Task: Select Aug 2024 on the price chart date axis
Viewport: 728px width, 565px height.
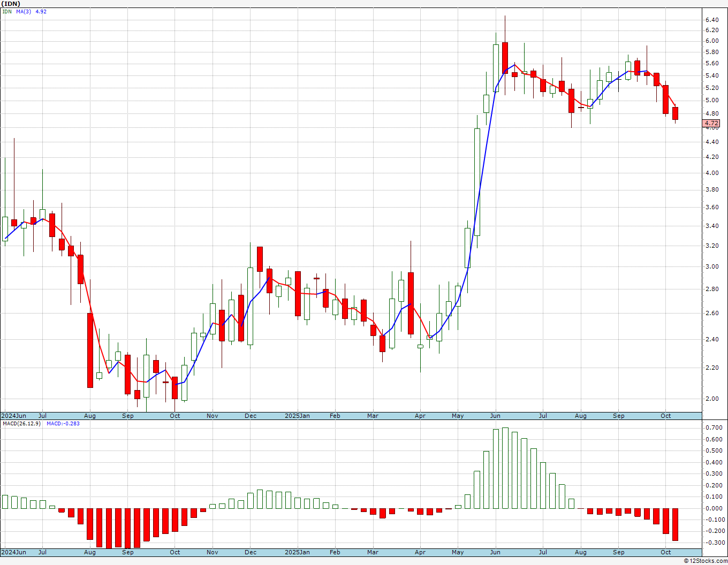Action: (x=90, y=416)
